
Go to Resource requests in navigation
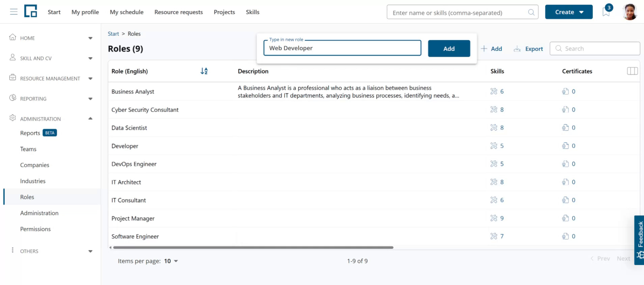[x=179, y=12]
